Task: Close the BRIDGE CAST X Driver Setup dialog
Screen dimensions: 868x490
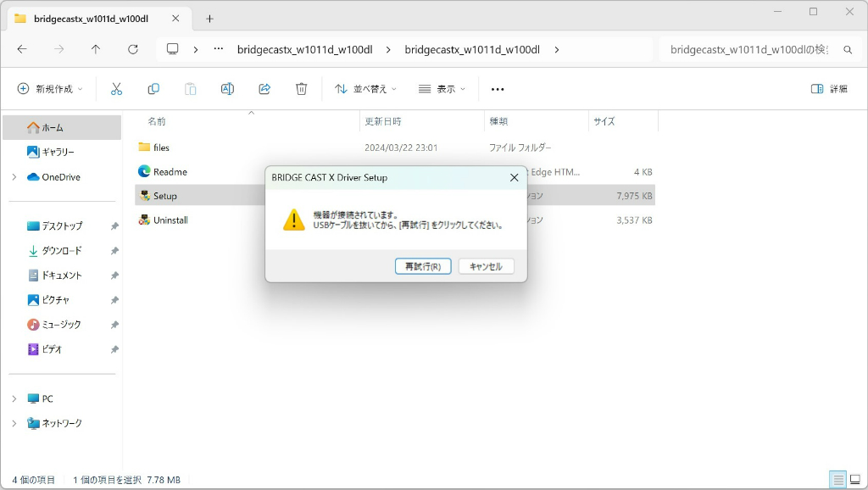Action: pos(515,178)
